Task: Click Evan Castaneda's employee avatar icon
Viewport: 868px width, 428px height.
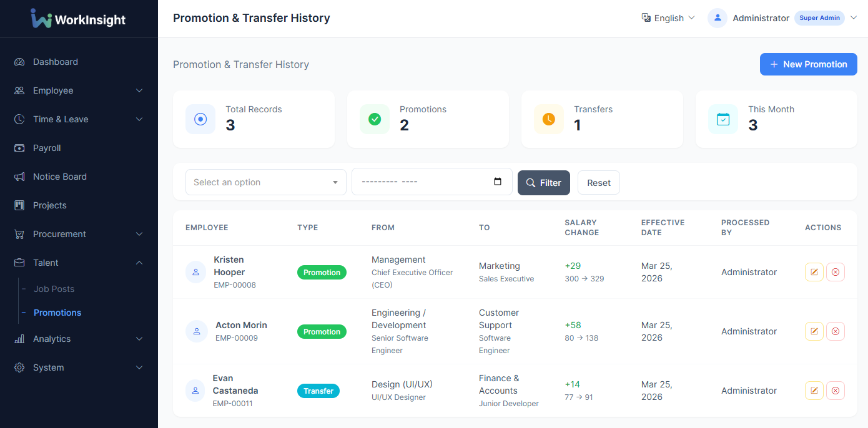Action: click(196, 391)
